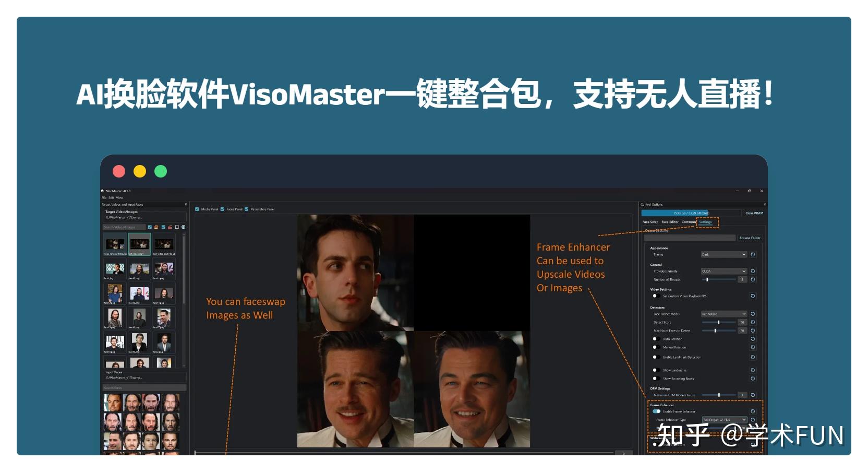Enable Set Custom Video Playback FPS
868x472 pixels.
point(656,296)
